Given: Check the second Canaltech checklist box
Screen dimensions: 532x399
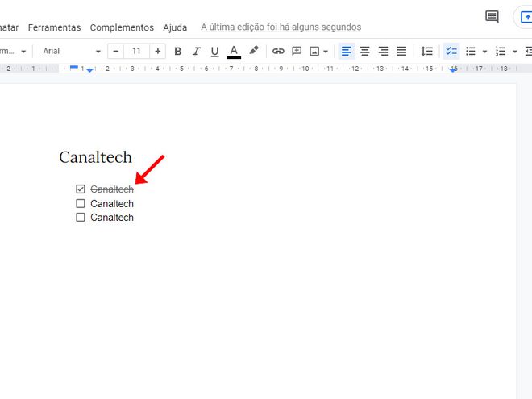Looking at the screenshot, I should click(81, 203).
